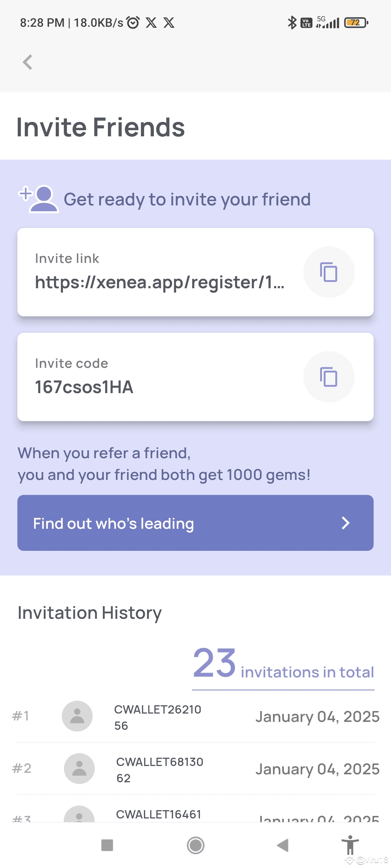The image size is (391, 868).
Task: Open CWALLET6813062 invitation entry
Action: point(160,770)
